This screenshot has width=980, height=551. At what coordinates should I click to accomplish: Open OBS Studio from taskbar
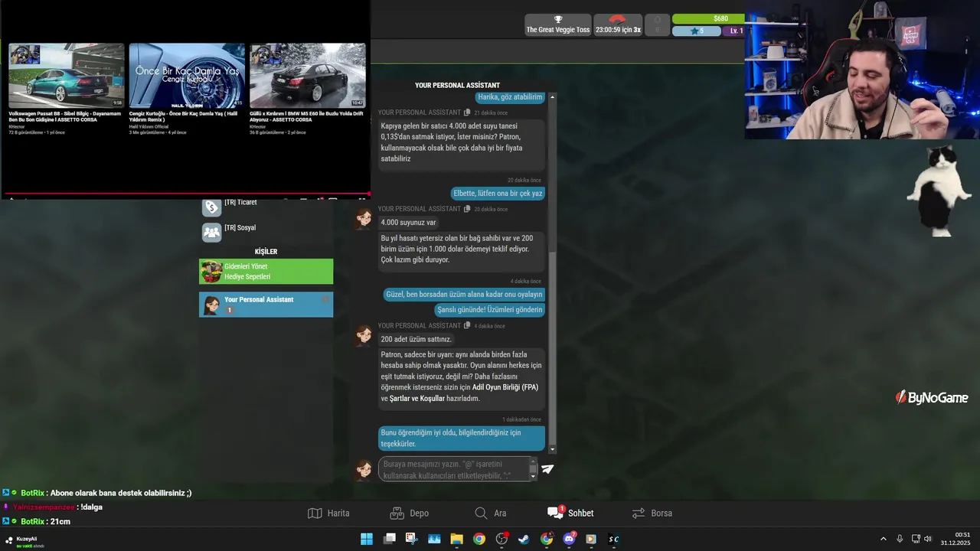pyautogui.click(x=501, y=539)
